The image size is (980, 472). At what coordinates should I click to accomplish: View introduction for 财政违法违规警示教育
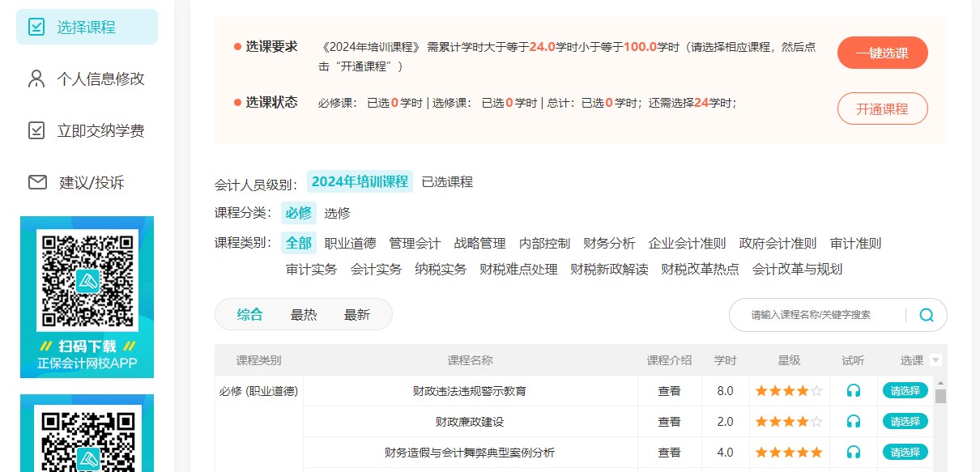coord(669,390)
